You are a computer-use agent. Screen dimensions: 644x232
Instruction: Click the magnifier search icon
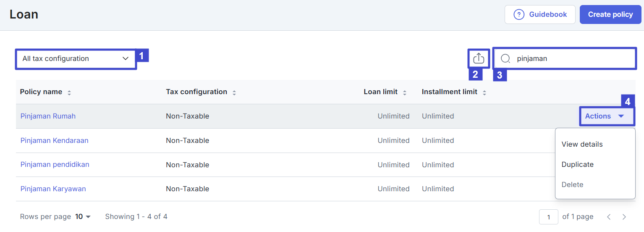[505, 59]
